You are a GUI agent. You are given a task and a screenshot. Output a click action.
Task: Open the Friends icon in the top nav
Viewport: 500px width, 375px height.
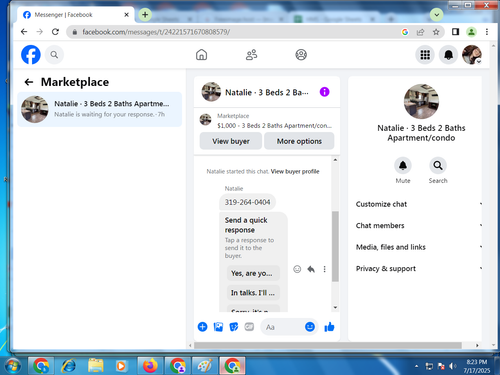[251, 54]
